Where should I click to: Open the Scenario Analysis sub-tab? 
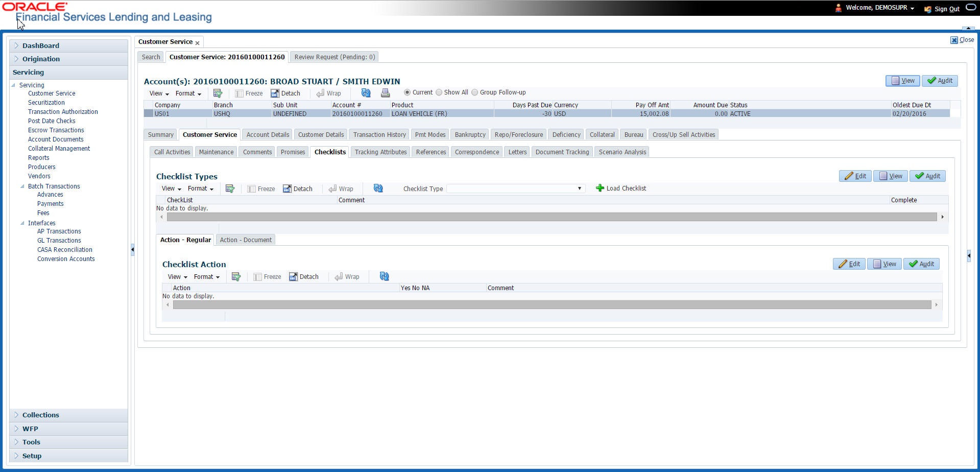pos(622,152)
